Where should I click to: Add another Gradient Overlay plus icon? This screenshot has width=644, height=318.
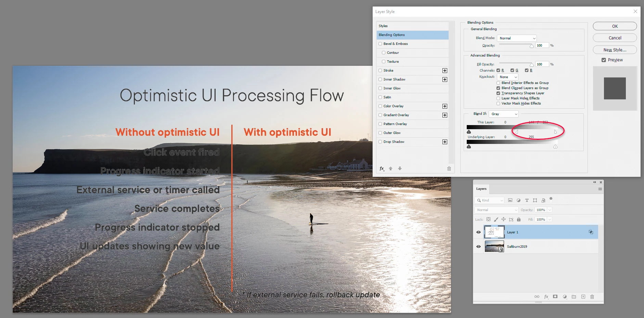tap(445, 115)
